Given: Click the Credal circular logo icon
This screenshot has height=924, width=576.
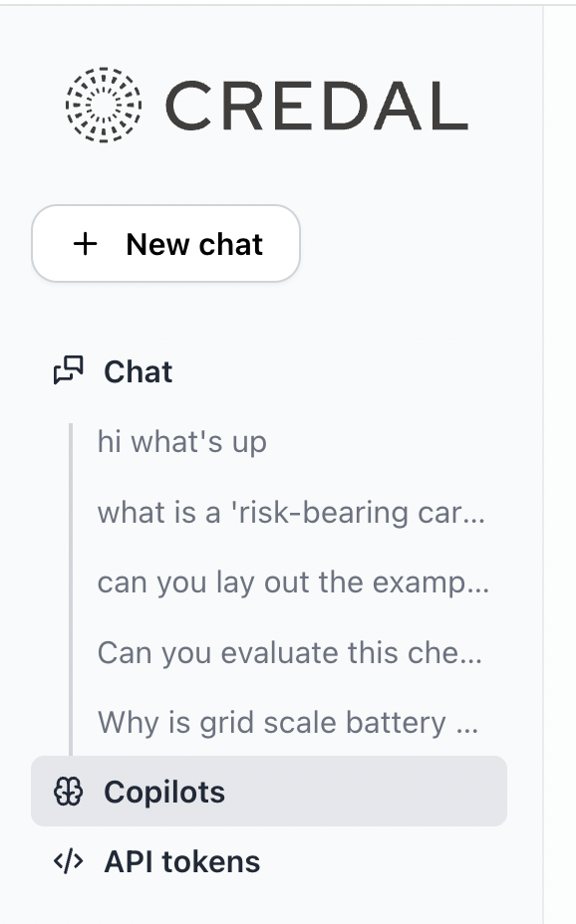Looking at the screenshot, I should coord(104,105).
